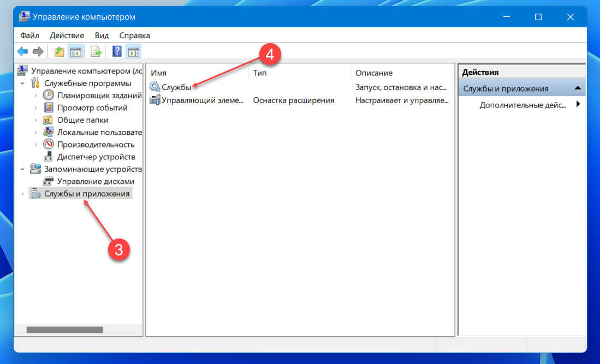The image size is (600, 364).
Task: Click the gear icon of Службы in list
Action: (155, 87)
